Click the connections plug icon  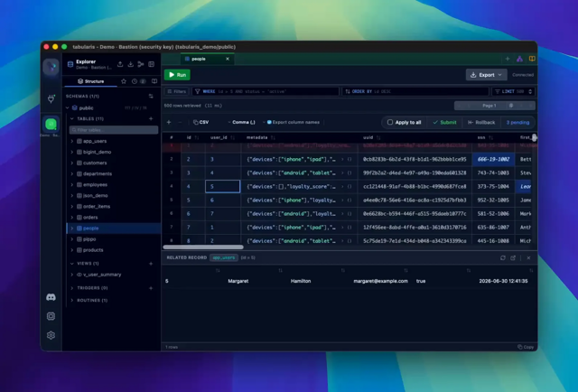[x=51, y=98]
